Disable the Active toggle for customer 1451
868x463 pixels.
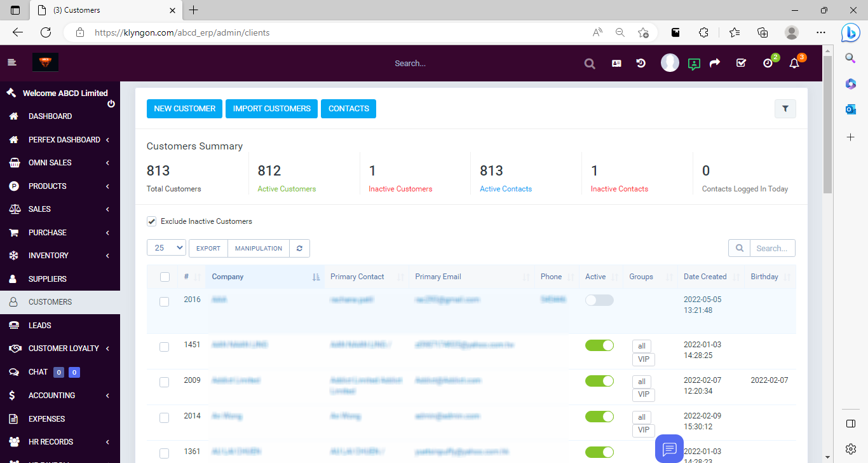[x=599, y=345]
